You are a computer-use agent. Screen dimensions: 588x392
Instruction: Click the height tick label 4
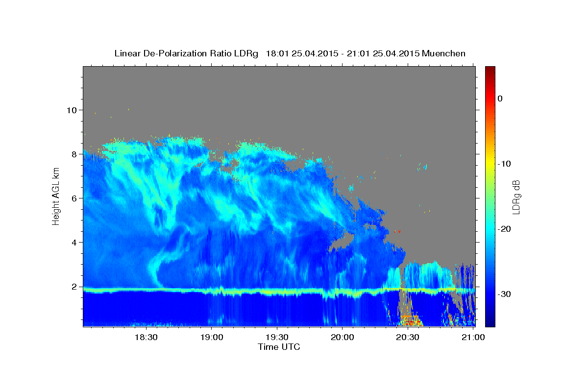75,243
